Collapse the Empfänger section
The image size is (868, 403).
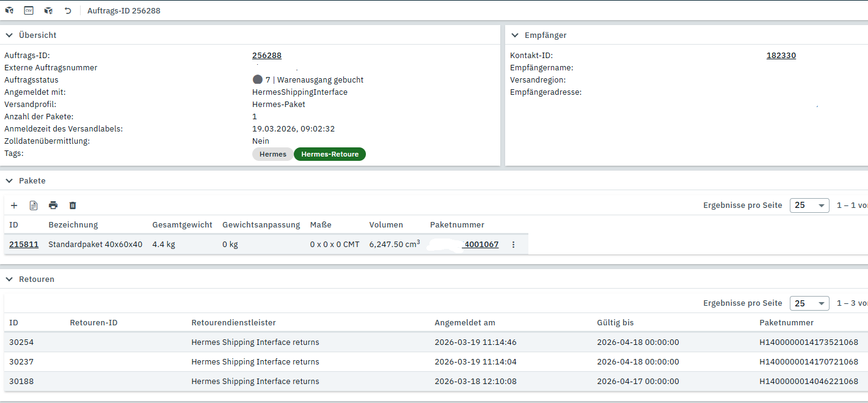[515, 35]
